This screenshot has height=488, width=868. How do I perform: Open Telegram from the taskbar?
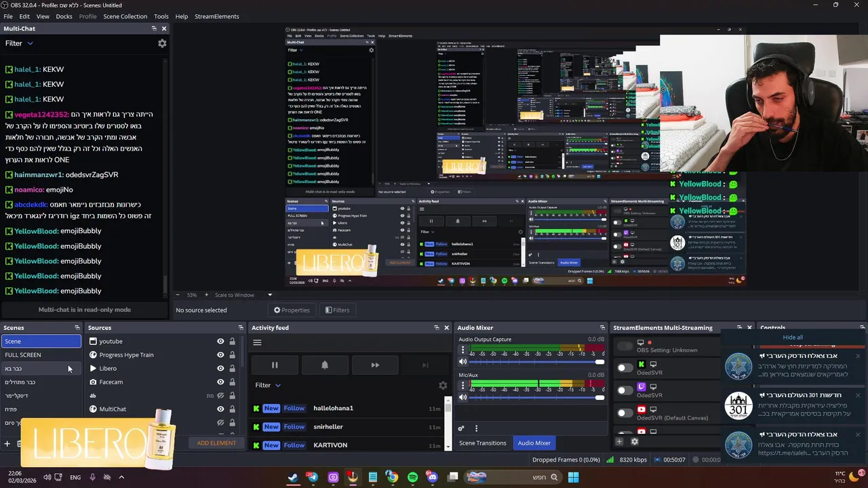coord(313,477)
